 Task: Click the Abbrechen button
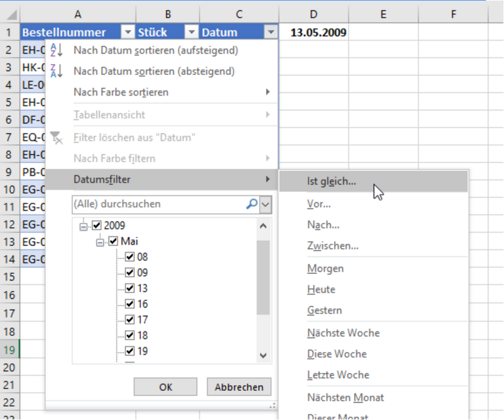tap(239, 387)
